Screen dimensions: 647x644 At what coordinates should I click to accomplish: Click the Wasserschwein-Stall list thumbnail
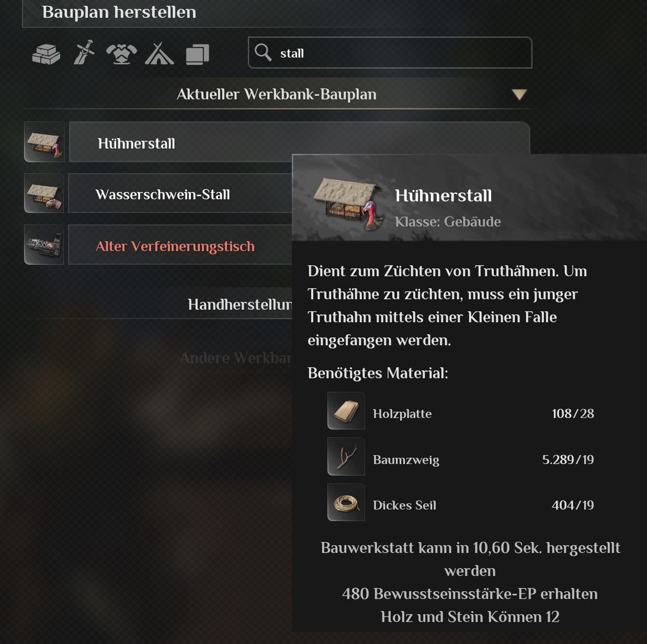pos(44,194)
